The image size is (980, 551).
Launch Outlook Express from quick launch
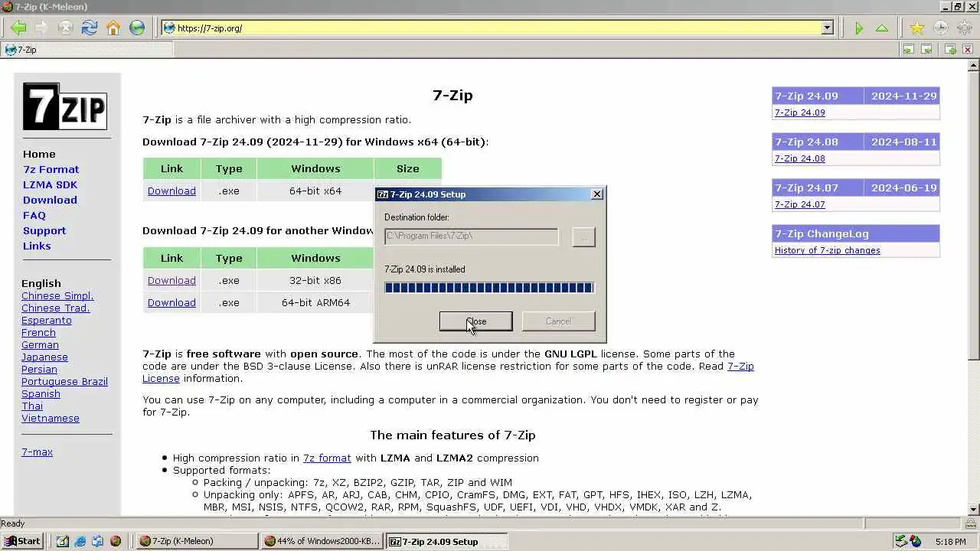98,541
